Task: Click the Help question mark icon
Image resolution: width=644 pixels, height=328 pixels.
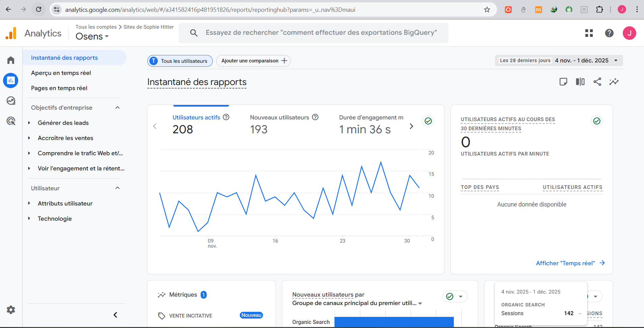Action: pyautogui.click(x=609, y=33)
